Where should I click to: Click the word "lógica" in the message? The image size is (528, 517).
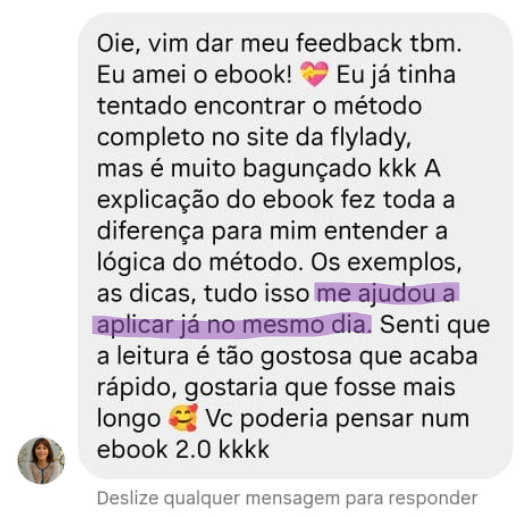pyautogui.click(x=131, y=263)
